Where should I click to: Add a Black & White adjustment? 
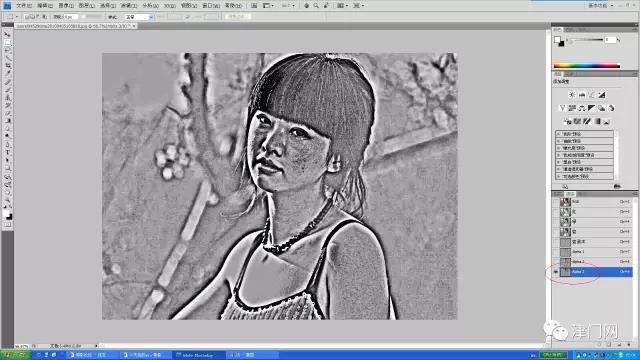(591, 108)
